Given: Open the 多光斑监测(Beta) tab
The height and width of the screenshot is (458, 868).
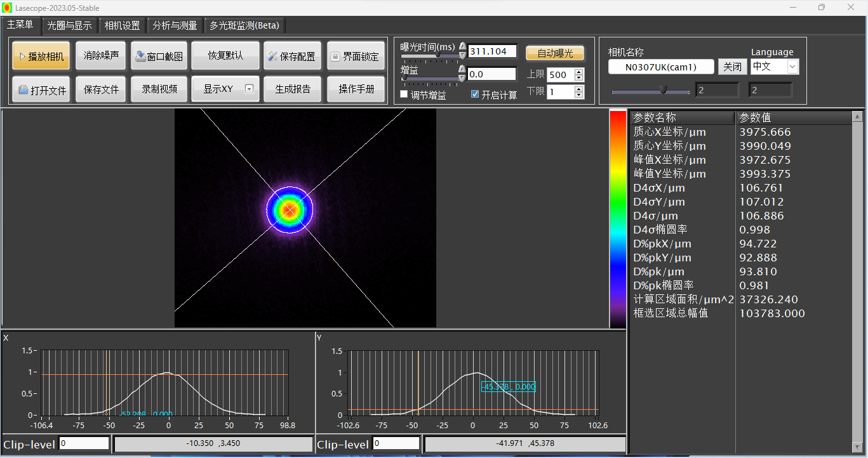Looking at the screenshot, I should pos(244,26).
